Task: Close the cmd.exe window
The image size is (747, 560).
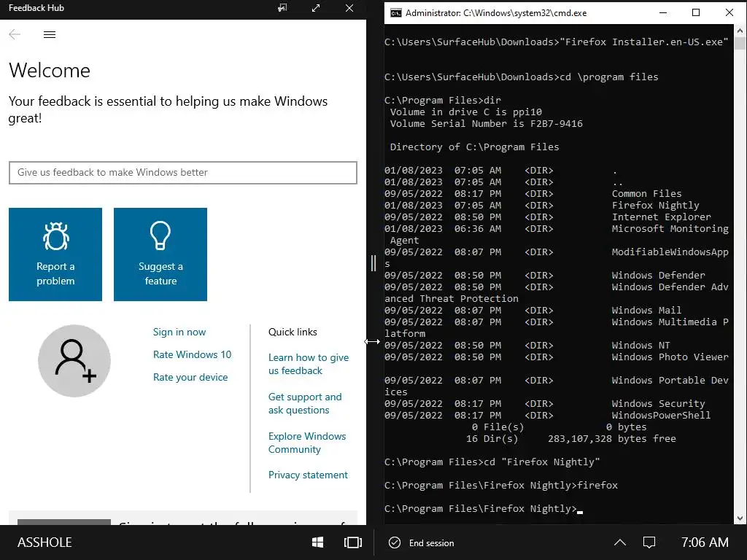Action: [729, 13]
